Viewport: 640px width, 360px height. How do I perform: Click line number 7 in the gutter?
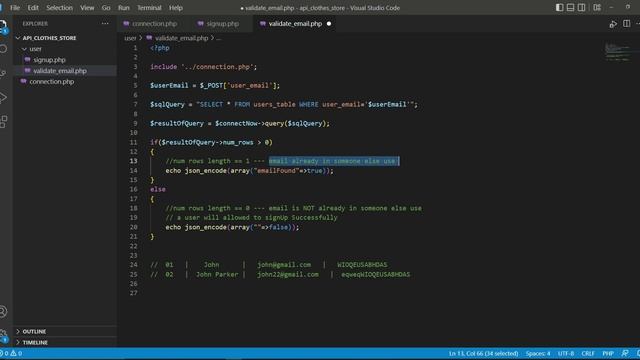136,104
